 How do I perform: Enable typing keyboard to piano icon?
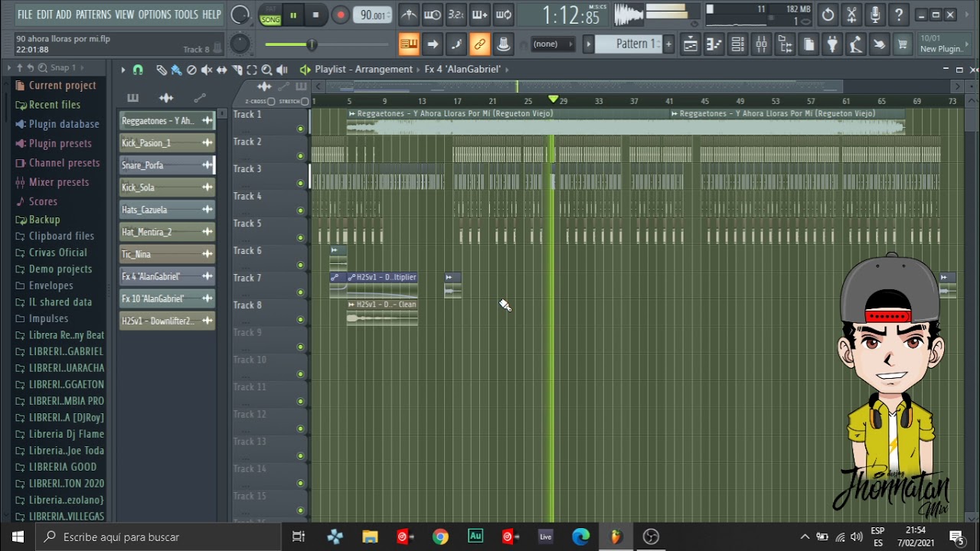pos(409,44)
